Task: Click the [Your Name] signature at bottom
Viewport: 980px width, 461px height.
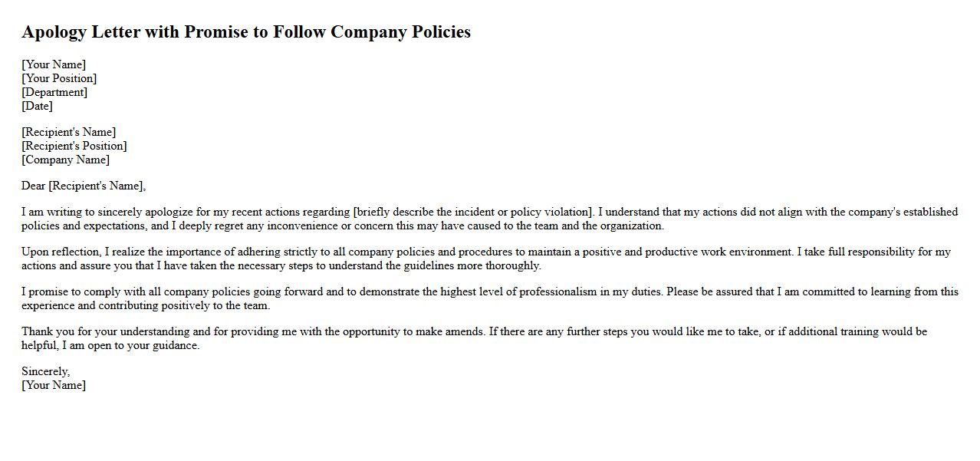Action: pos(54,385)
